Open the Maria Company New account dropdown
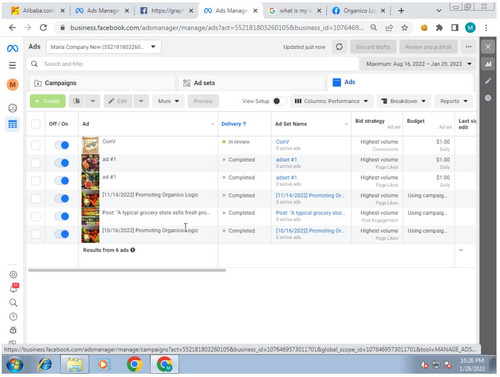 pyautogui.click(x=104, y=47)
